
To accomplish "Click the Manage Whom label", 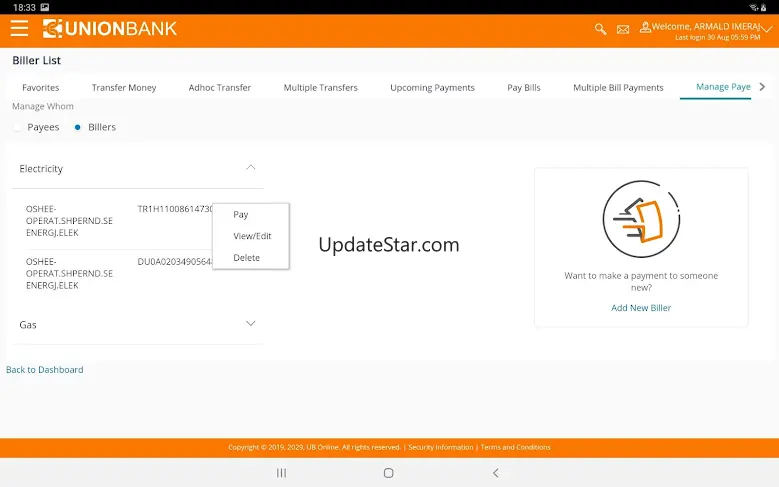I will coord(43,106).
